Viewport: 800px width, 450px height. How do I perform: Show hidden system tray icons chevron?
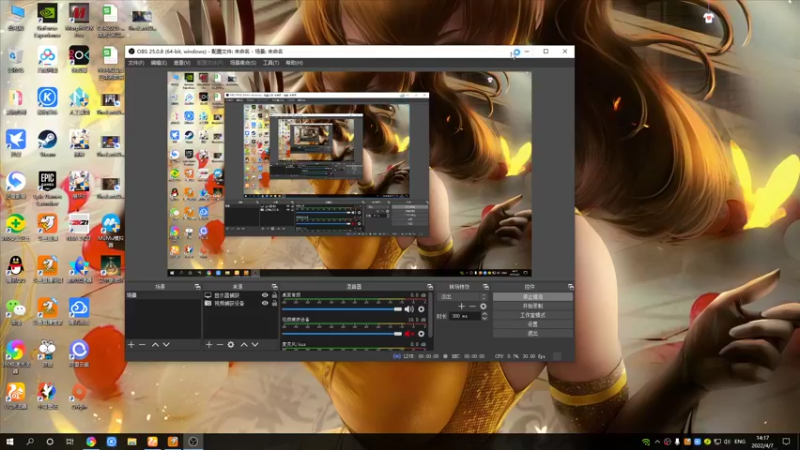(x=657, y=441)
